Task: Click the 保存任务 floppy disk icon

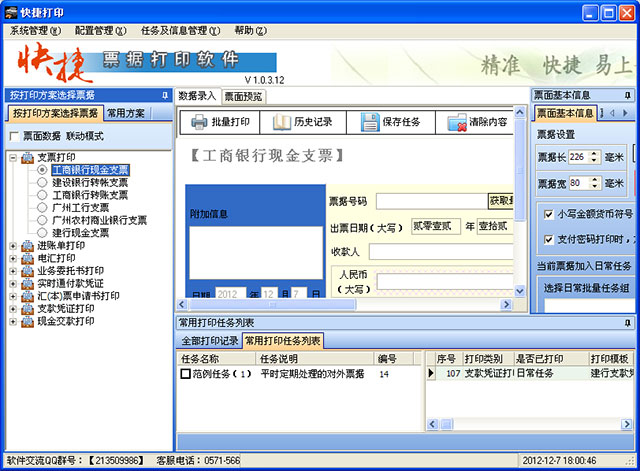Action: pyautogui.click(x=370, y=122)
